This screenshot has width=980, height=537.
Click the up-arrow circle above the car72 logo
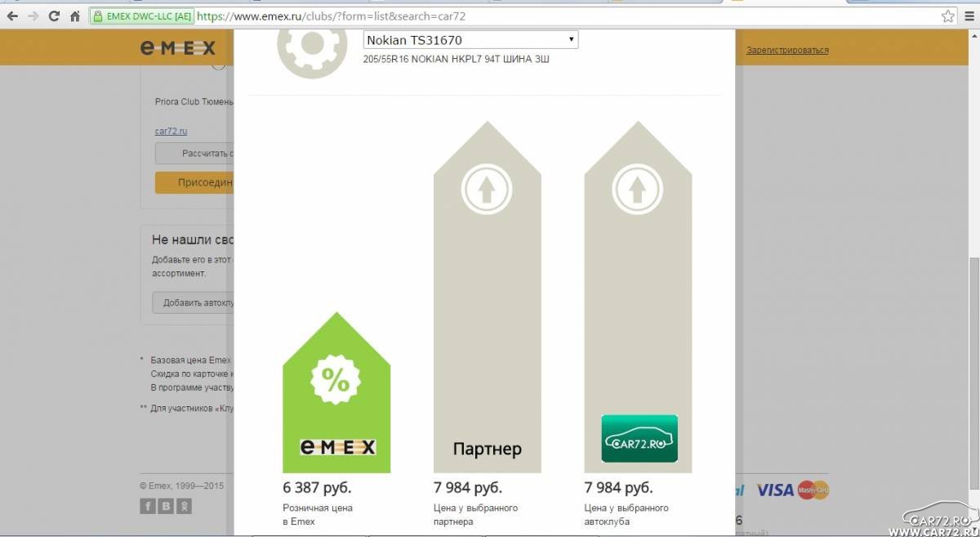pyautogui.click(x=638, y=190)
